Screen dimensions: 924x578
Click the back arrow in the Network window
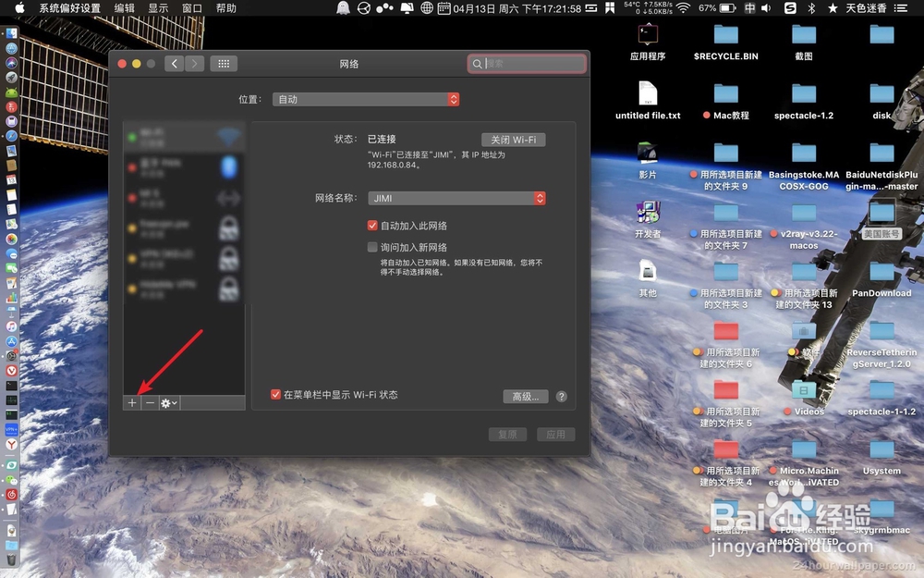point(174,63)
